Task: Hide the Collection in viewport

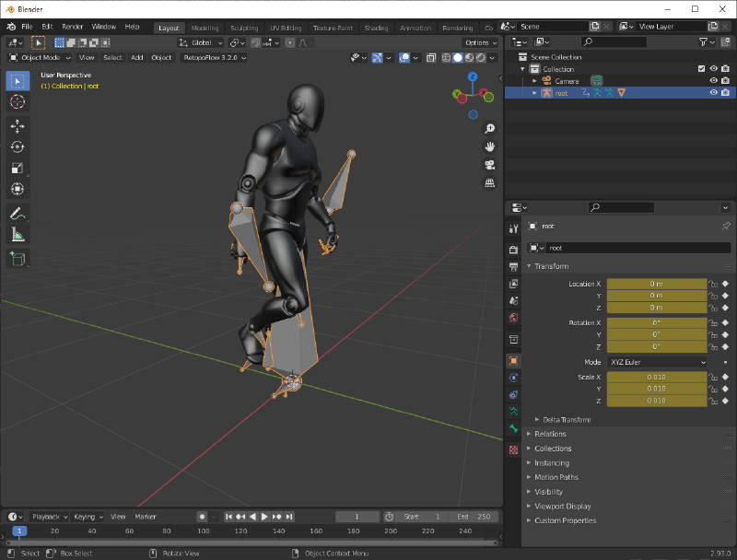Action: tap(713, 68)
